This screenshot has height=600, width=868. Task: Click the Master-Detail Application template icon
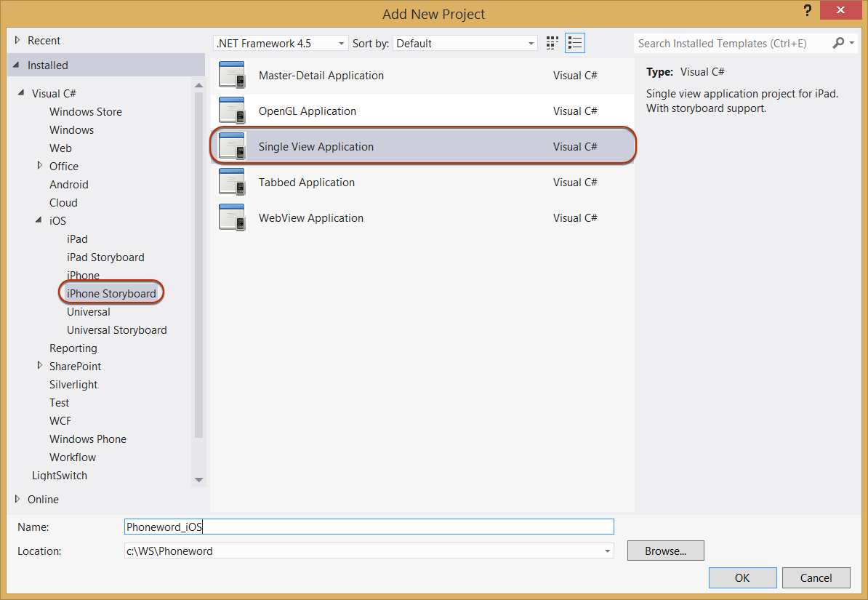click(232, 76)
